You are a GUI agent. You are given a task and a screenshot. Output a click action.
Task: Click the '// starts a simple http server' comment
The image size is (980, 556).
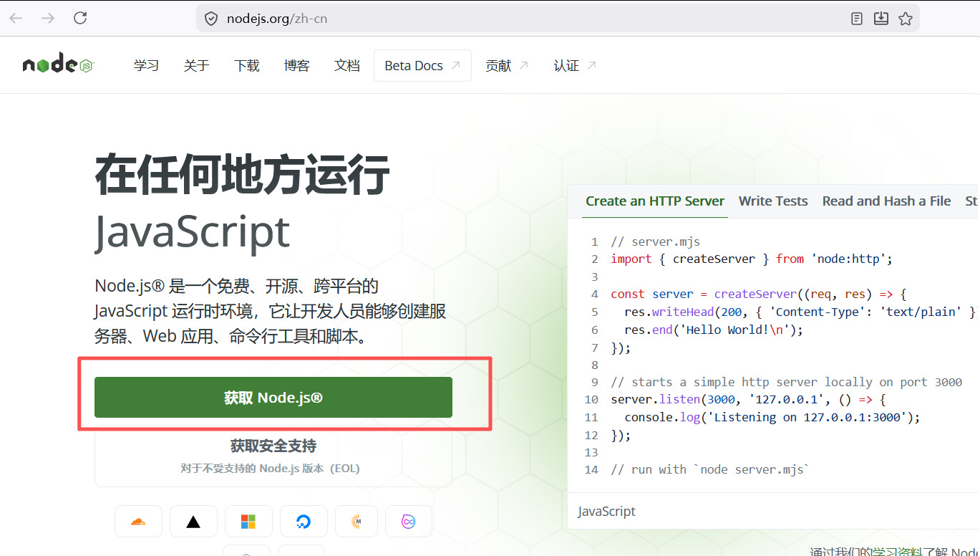[x=786, y=382]
